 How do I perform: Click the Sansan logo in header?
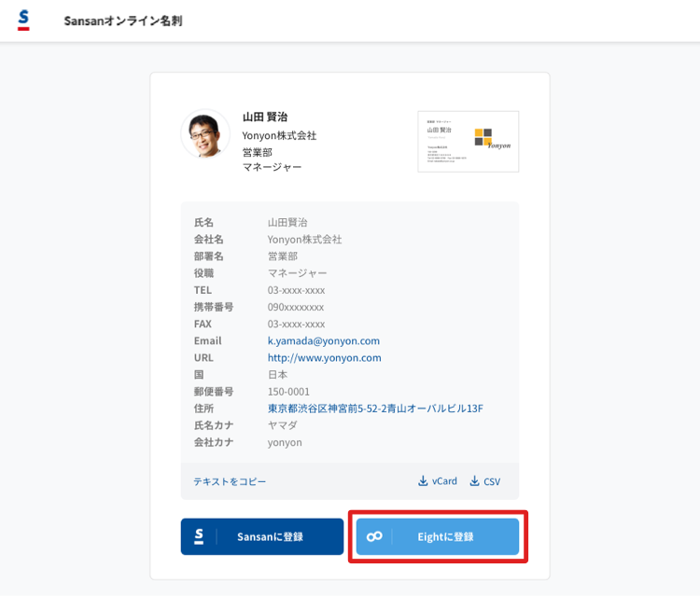coord(23,21)
